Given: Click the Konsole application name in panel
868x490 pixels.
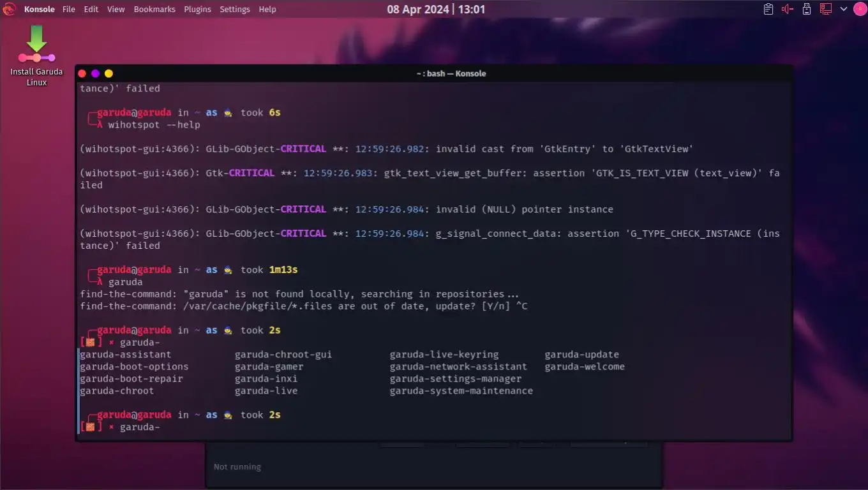Looking at the screenshot, I should coord(40,9).
